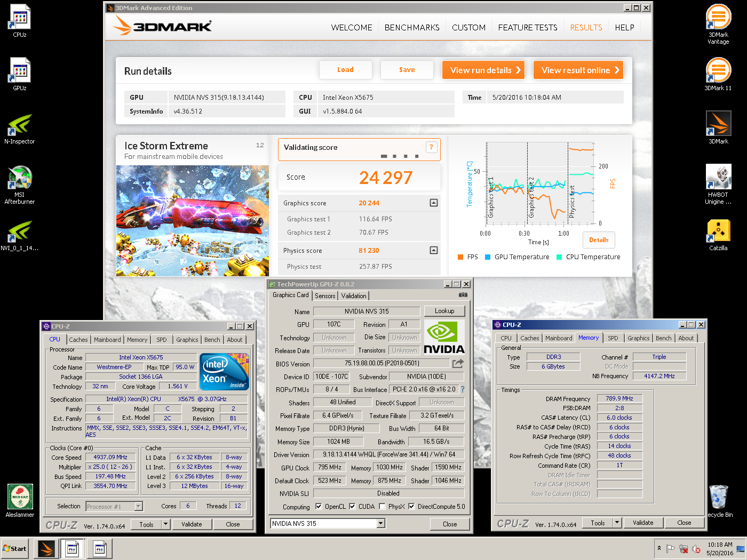
Task: Click the second CPU-Z taskbar button
Action: pos(99,549)
